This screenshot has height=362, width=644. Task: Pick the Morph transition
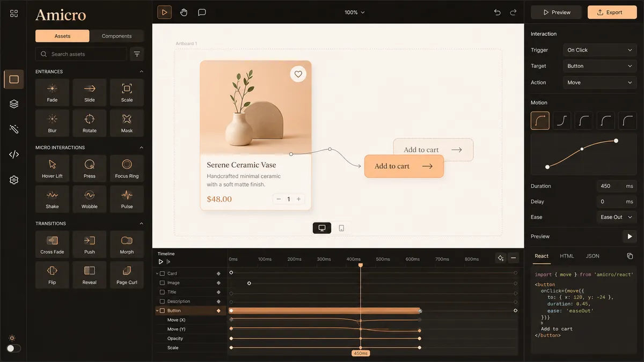[x=127, y=245]
